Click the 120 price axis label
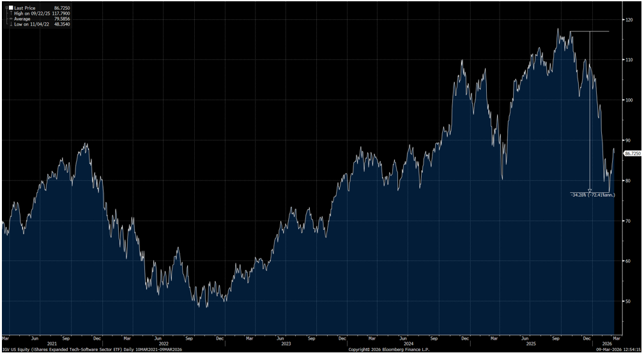The image size is (644, 353). [x=629, y=20]
